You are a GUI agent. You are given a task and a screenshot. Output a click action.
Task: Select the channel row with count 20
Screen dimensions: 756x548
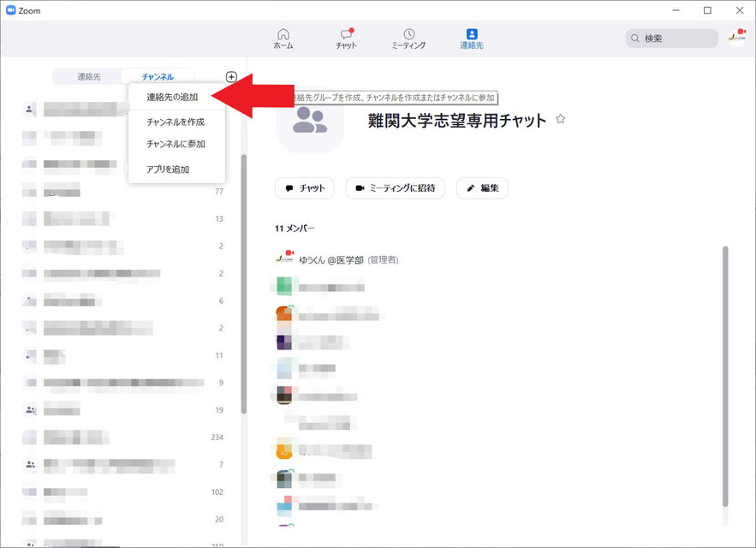[123, 520]
